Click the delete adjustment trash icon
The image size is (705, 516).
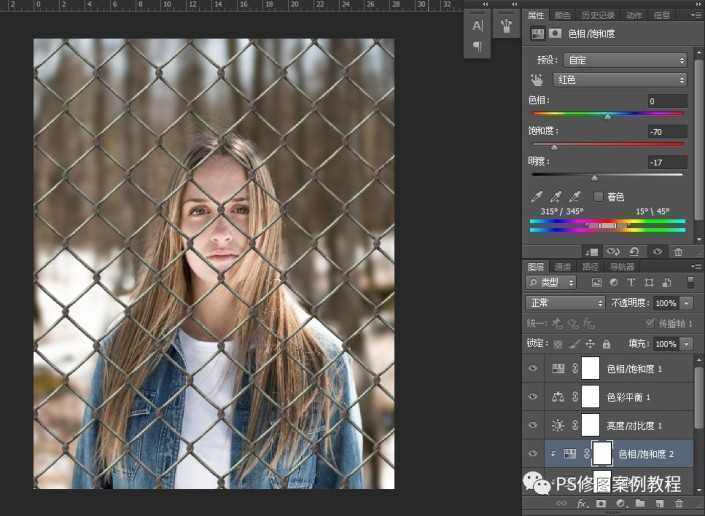tap(679, 252)
